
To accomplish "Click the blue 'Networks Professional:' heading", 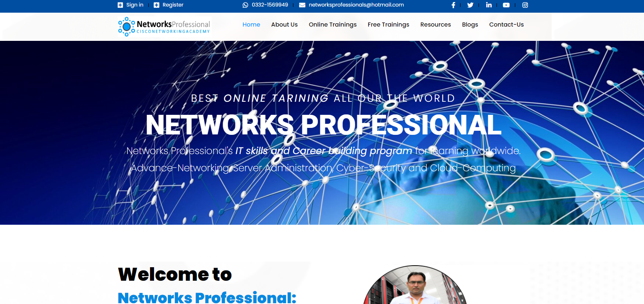I will coord(207,297).
